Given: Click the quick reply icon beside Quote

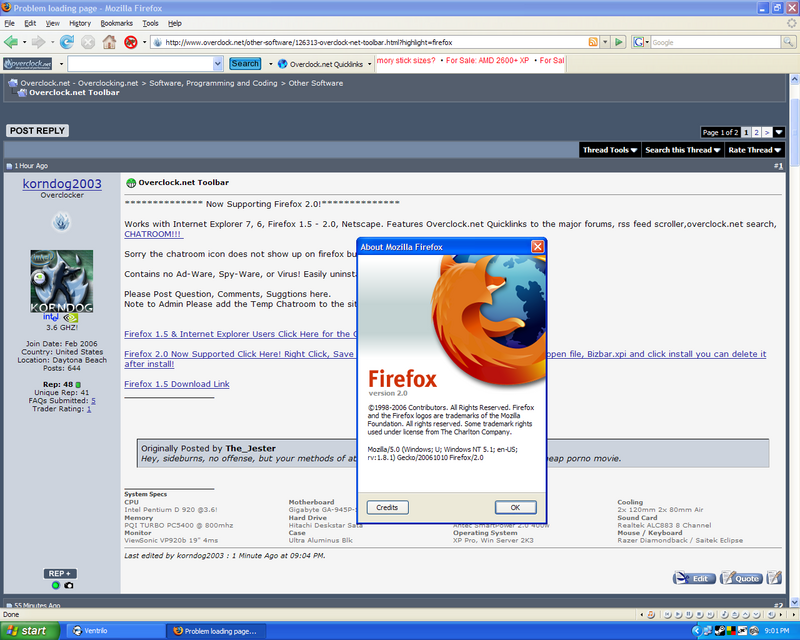Looking at the screenshot, I should tap(774, 578).
